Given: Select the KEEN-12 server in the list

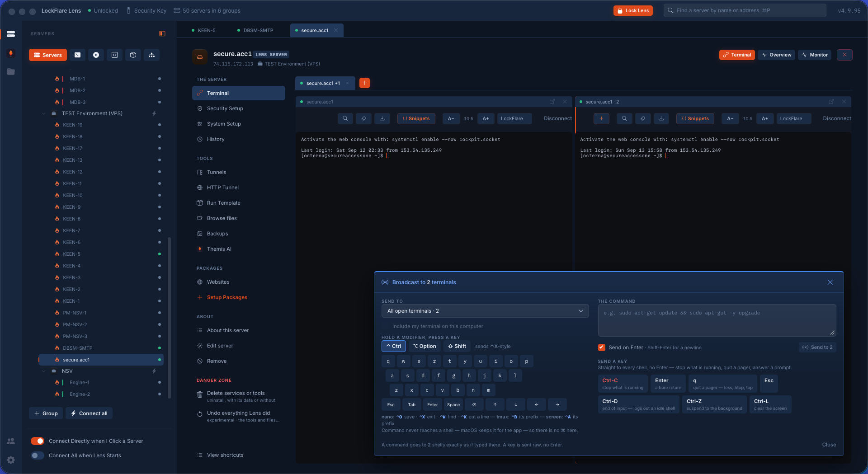Looking at the screenshot, I should [101, 172].
